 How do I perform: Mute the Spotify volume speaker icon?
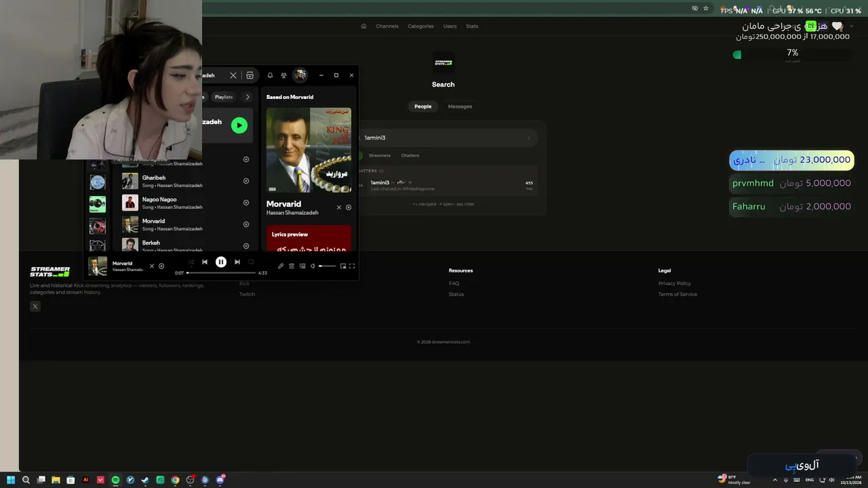click(x=313, y=266)
